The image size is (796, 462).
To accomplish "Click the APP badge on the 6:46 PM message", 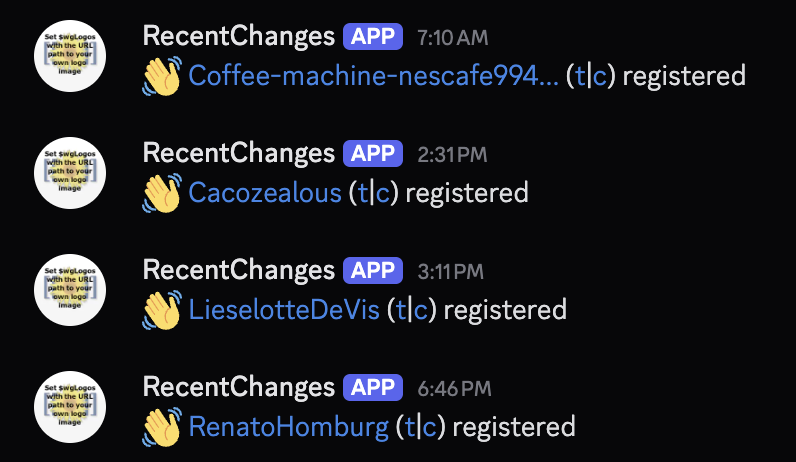I will click(373, 388).
